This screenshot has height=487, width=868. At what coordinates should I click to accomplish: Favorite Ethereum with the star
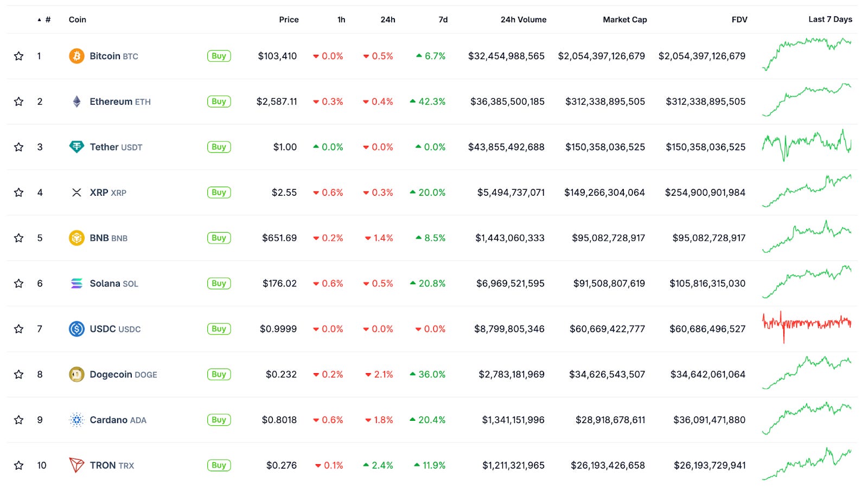(x=19, y=101)
